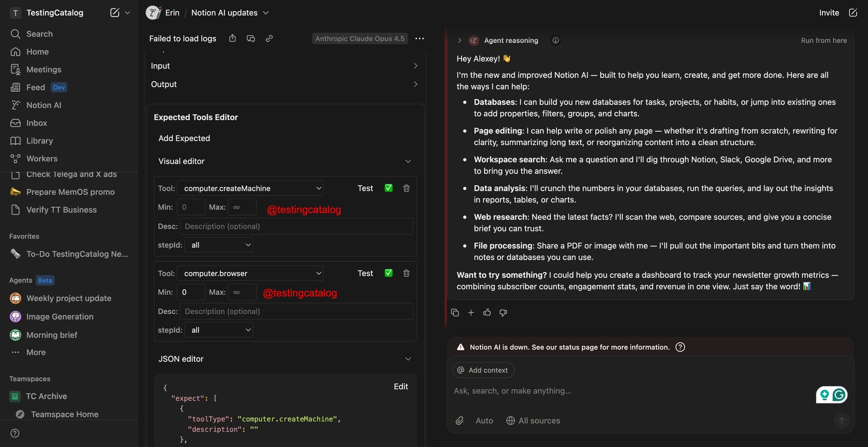Click the paperclip attach file icon
The height and width of the screenshot is (447, 868).
460,421
